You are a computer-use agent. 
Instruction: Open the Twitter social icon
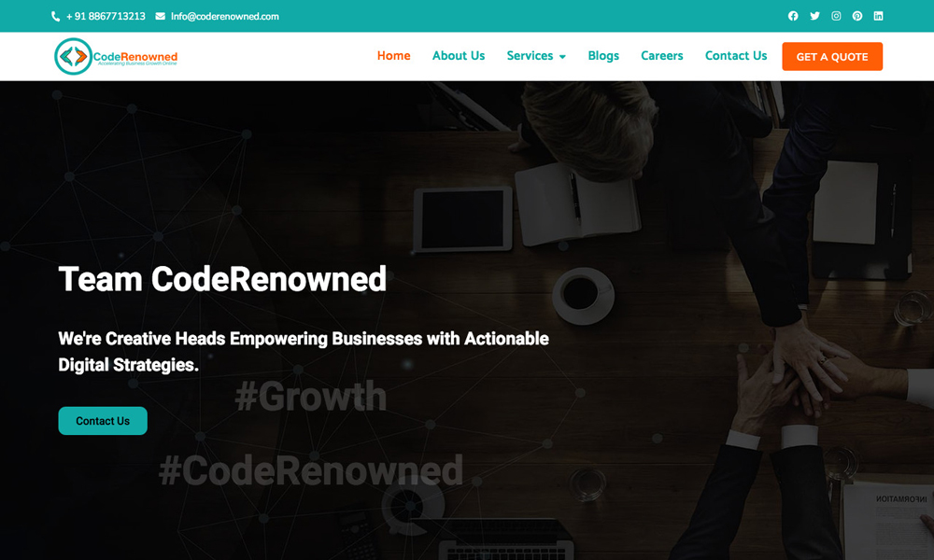tap(814, 16)
